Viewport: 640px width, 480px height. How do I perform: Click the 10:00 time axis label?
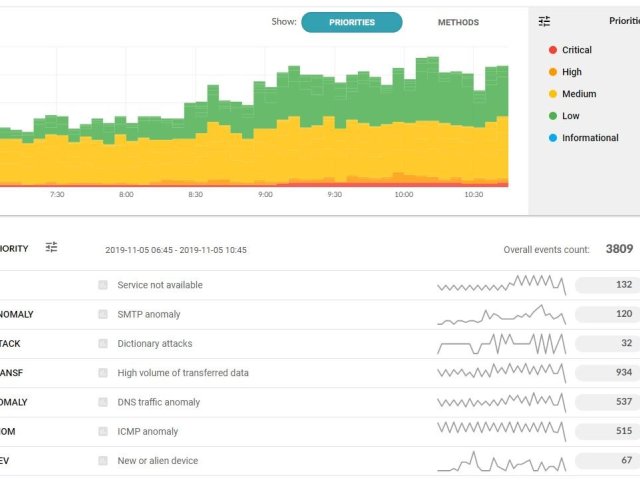[x=404, y=195]
